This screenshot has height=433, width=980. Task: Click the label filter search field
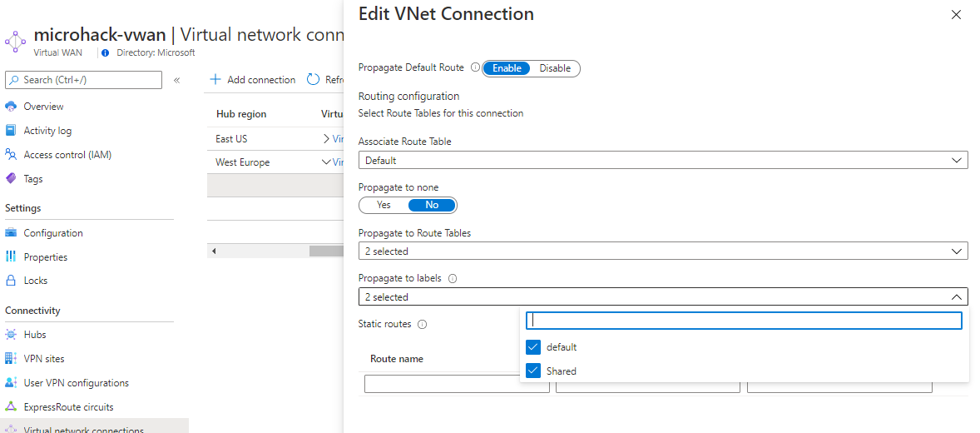744,321
